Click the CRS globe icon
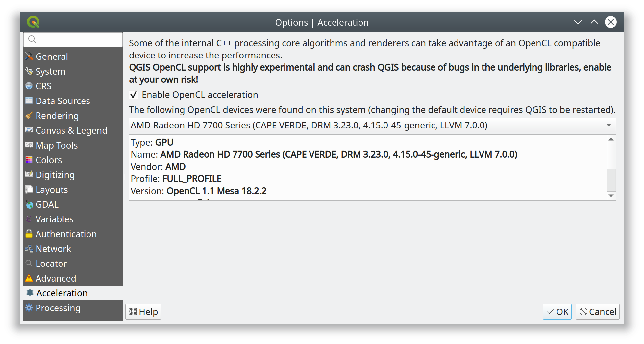The height and width of the screenshot is (344, 644). click(x=29, y=86)
